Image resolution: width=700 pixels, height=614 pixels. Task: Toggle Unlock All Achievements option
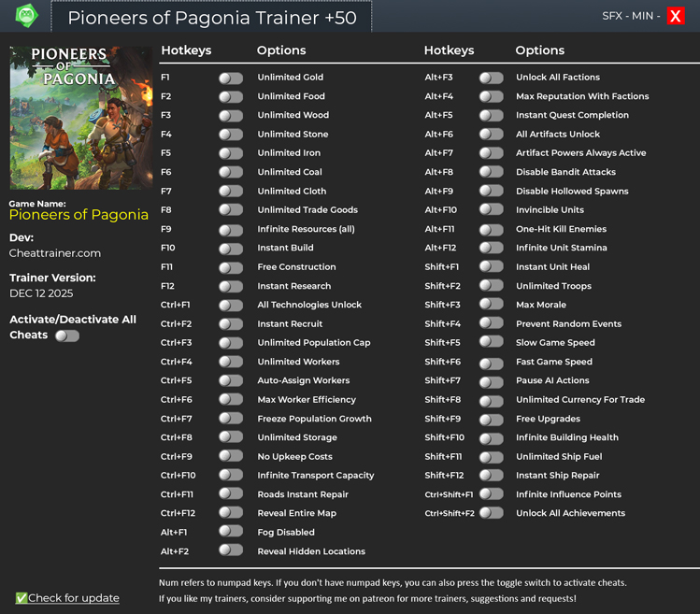[x=491, y=513]
